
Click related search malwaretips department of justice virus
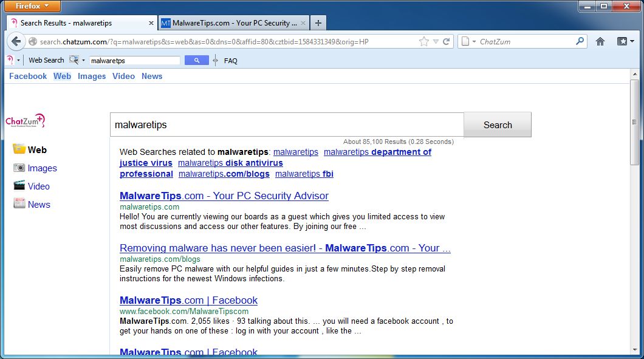377,152
